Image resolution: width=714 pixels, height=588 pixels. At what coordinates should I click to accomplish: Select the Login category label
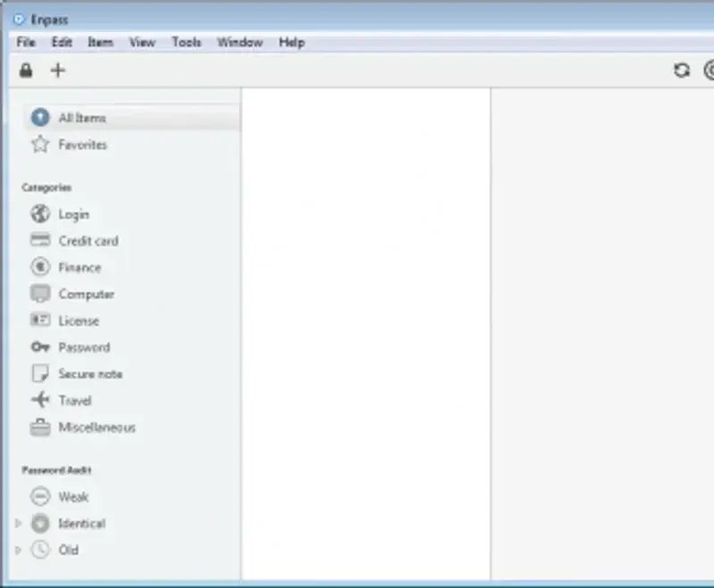[x=74, y=214]
